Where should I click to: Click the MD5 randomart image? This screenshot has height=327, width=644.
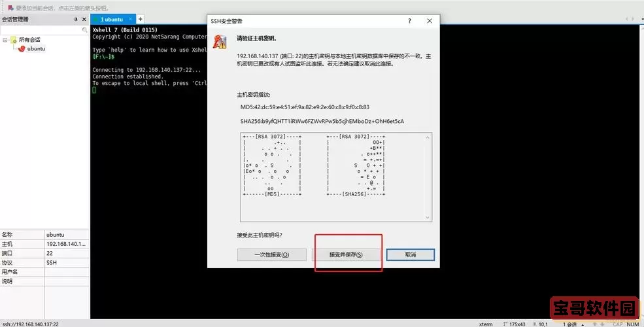tap(272, 165)
